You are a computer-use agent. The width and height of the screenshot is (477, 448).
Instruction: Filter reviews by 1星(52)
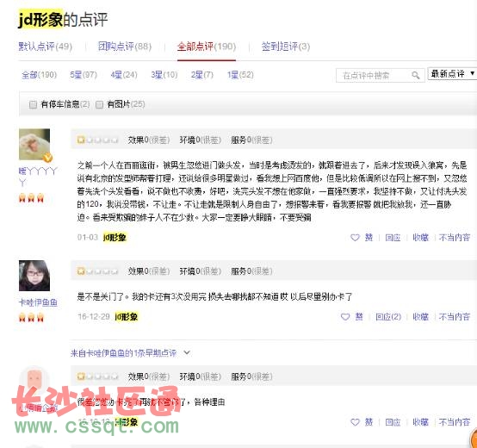(240, 75)
